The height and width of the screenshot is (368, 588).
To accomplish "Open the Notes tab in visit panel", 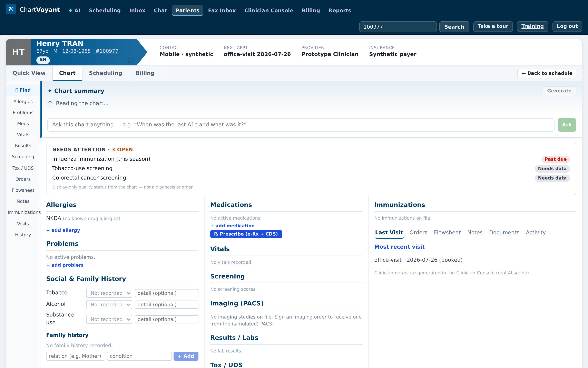I will point(475,232).
